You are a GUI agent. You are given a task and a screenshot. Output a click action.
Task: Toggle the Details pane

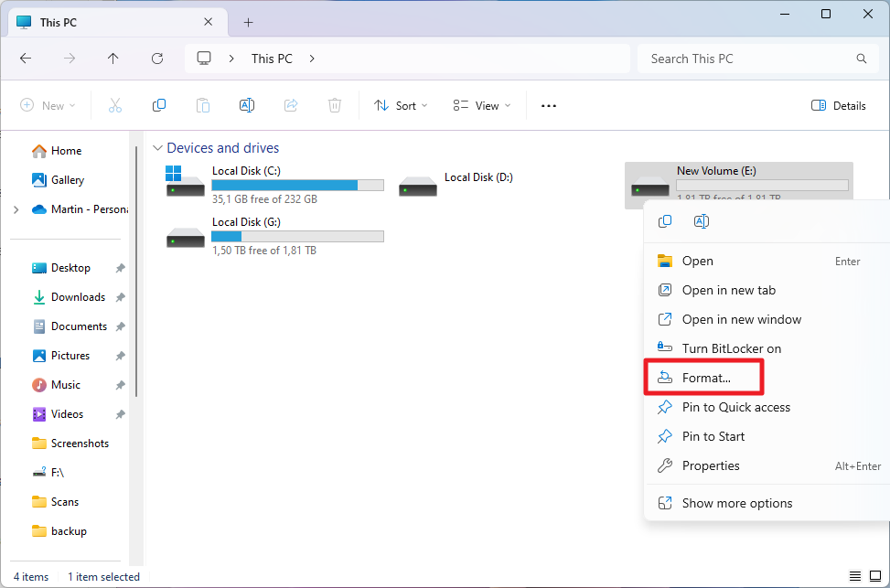point(839,105)
